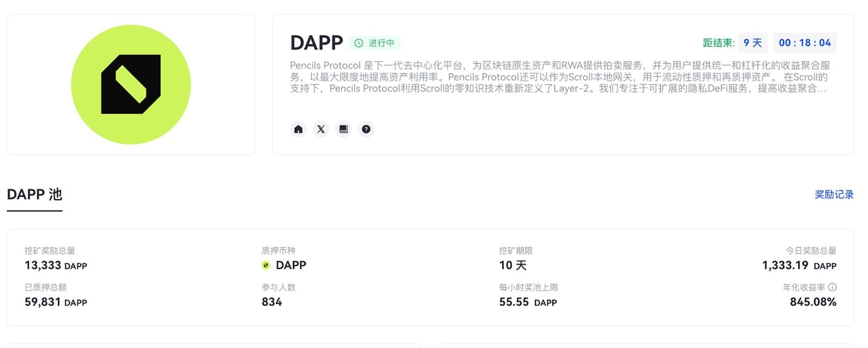Viewport: 868px width, 348px height.
Task: Click the 55.55 DAPP hourly pool cap
Action: point(527,302)
